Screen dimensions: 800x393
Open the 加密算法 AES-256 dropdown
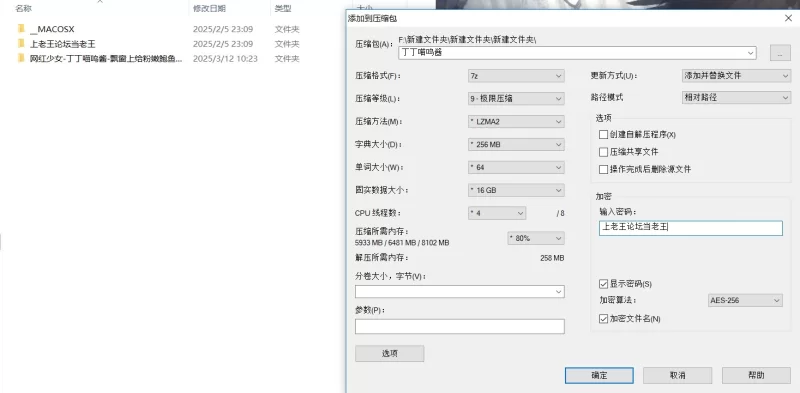[x=745, y=300]
